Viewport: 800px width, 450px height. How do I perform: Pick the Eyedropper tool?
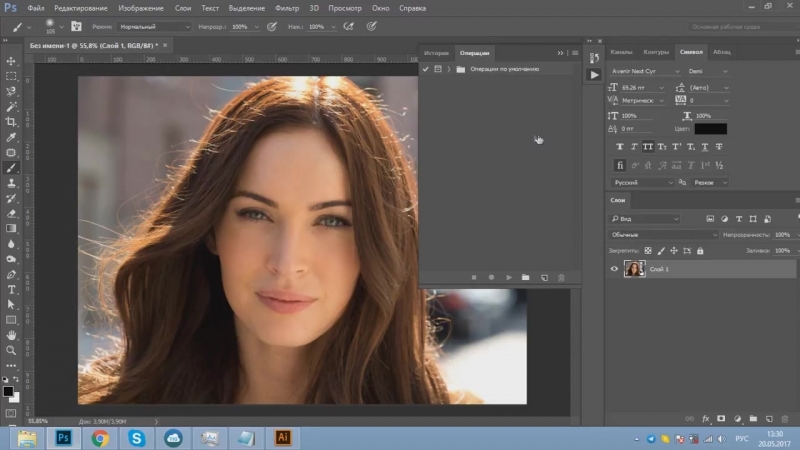click(11, 137)
